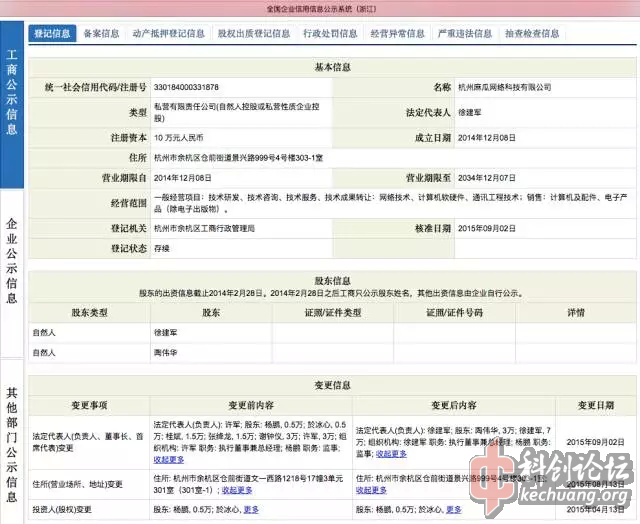Select 其他部门公示信息 in the left sidebar
Screen dimensions: 640x524
[x=12, y=443]
